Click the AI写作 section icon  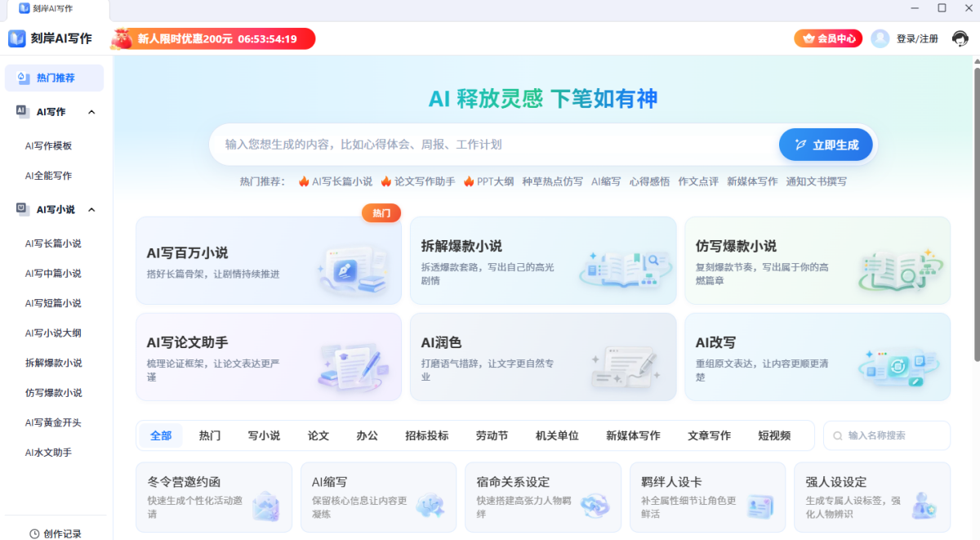22,111
